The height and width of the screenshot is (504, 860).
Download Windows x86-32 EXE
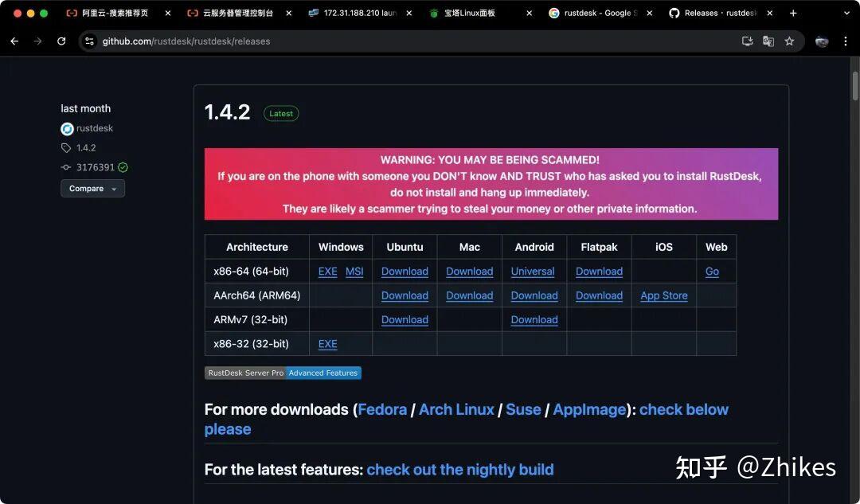(327, 344)
